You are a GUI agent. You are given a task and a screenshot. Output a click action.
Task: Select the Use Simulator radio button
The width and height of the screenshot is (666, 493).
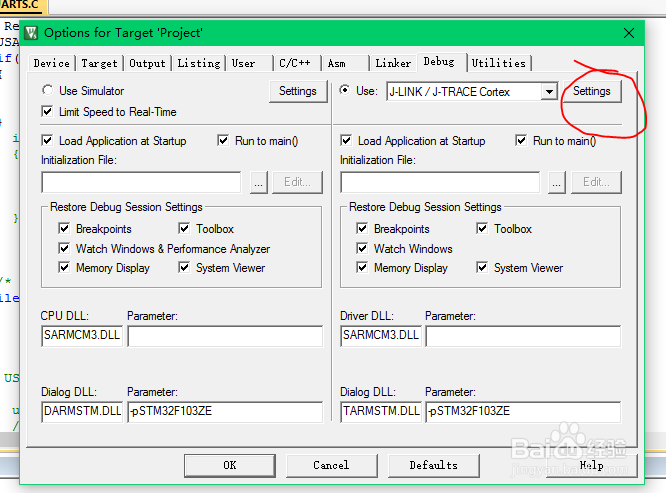pos(48,90)
